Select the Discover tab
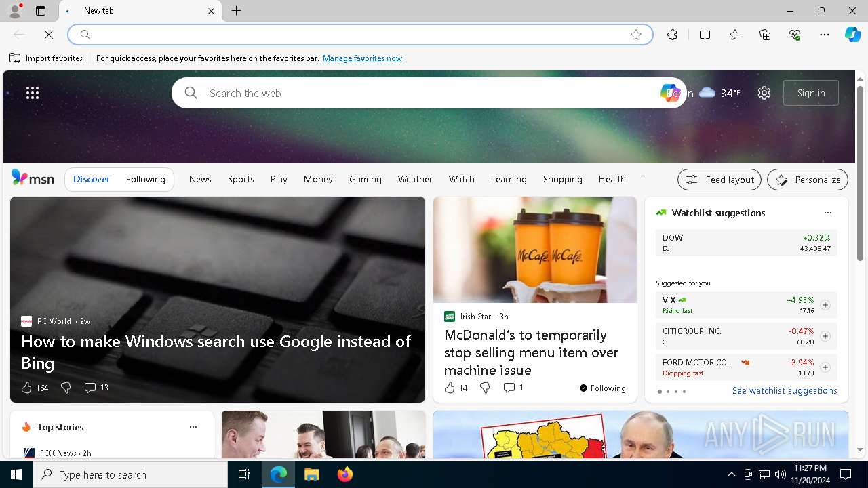868x488 pixels. click(92, 179)
